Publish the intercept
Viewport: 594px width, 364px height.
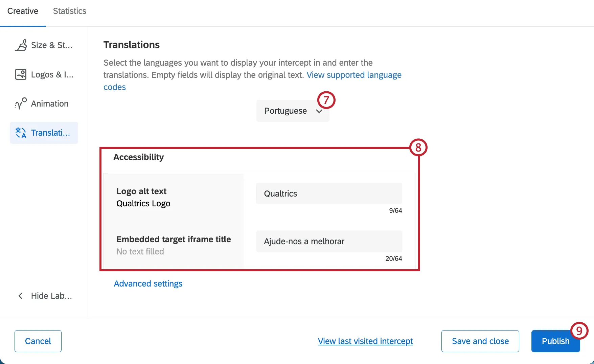(555, 341)
